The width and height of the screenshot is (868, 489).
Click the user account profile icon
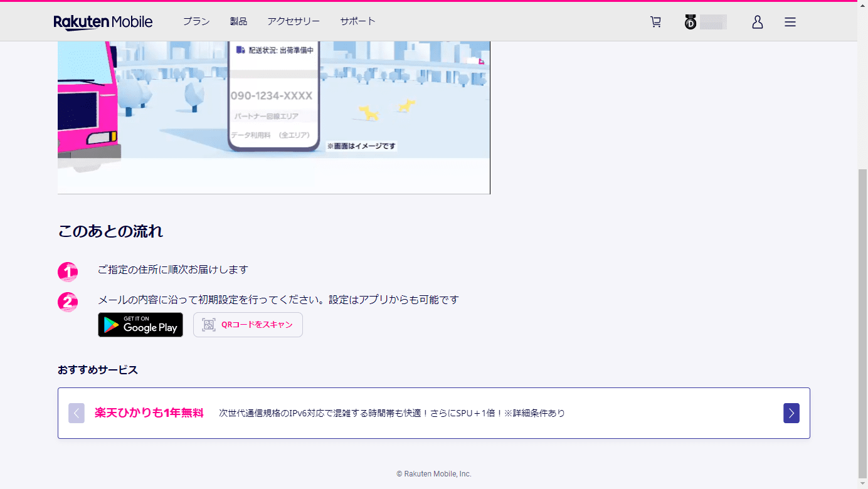[758, 22]
